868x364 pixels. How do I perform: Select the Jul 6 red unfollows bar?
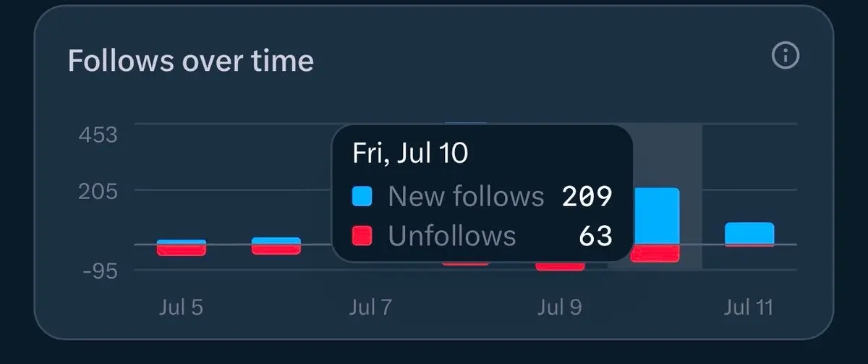tap(276, 250)
